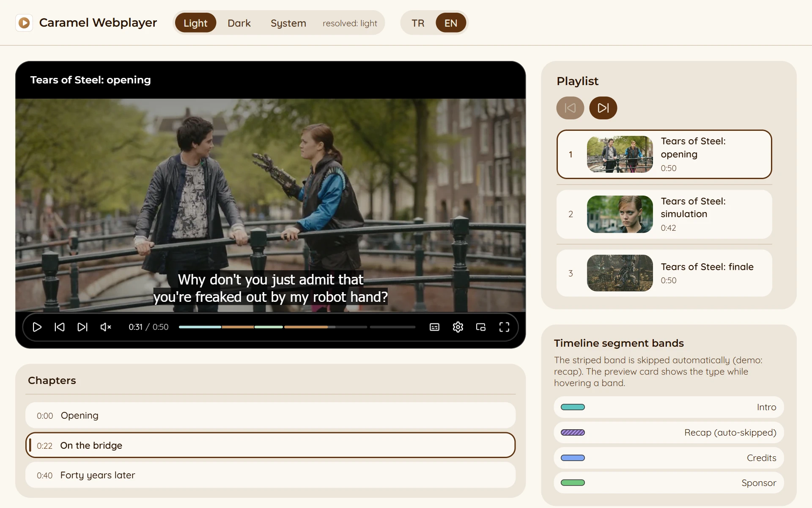The height and width of the screenshot is (508, 812).
Task: Switch language to TR
Action: [x=418, y=23]
